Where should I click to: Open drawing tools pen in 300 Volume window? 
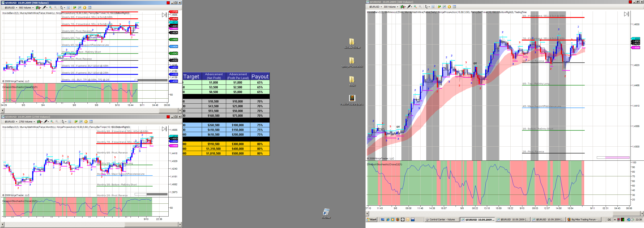(x=409, y=7)
